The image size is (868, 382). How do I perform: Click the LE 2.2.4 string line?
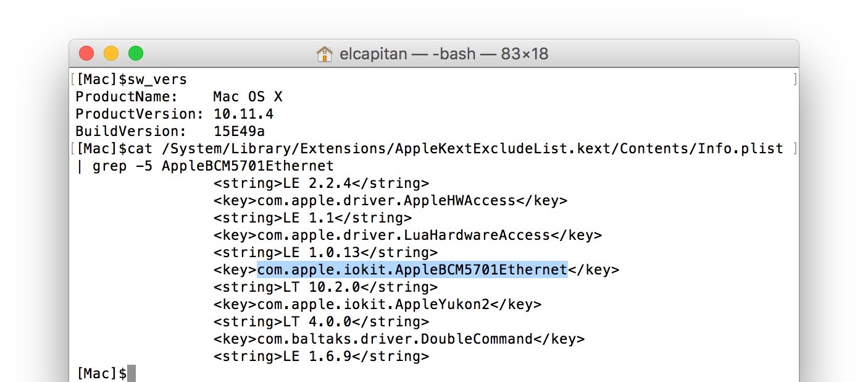click(x=321, y=183)
